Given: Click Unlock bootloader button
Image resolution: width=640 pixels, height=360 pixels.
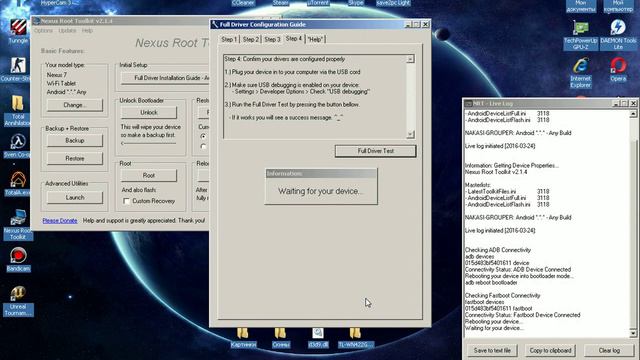Looking at the screenshot, I should pyautogui.click(x=149, y=112).
